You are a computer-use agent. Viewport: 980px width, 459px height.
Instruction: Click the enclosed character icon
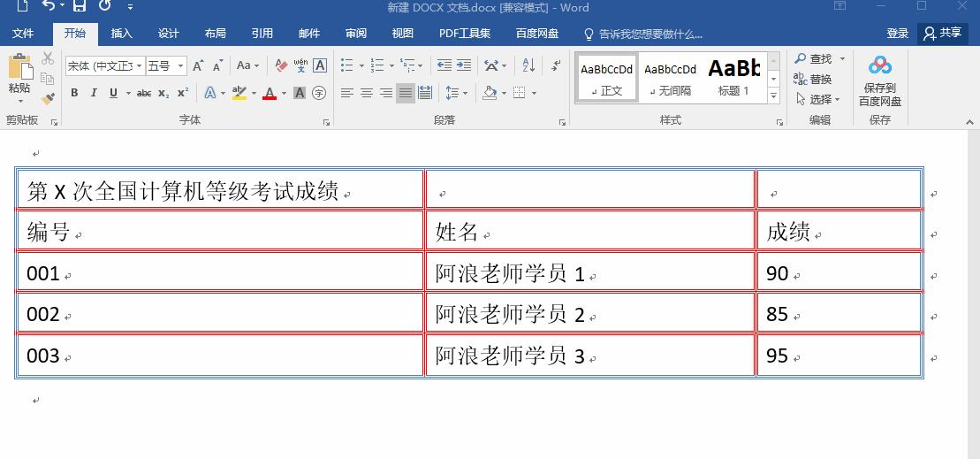319,93
